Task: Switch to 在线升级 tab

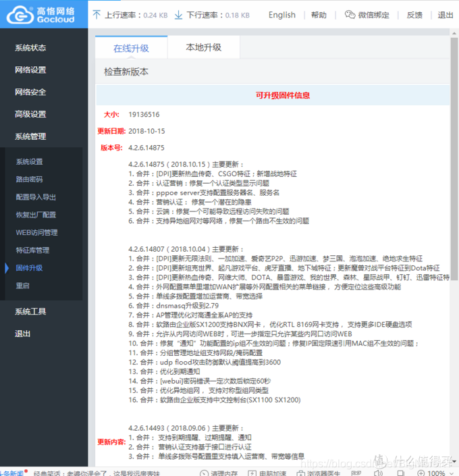Action: click(131, 48)
